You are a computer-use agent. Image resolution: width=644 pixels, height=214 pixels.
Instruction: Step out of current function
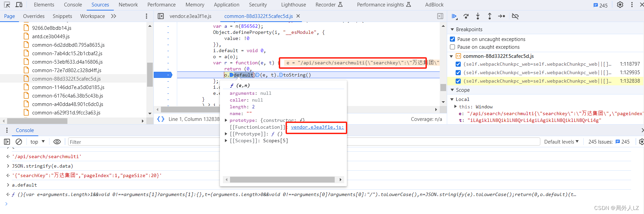tap(490, 16)
